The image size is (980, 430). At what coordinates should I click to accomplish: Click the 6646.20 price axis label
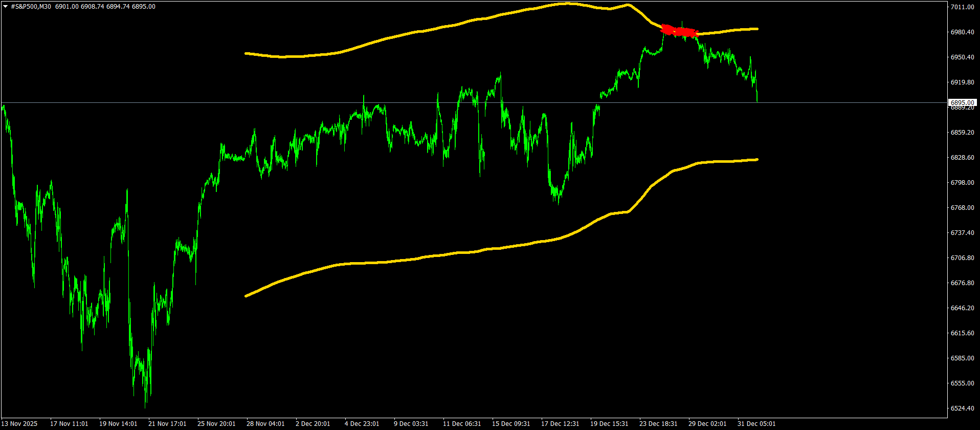tap(962, 308)
